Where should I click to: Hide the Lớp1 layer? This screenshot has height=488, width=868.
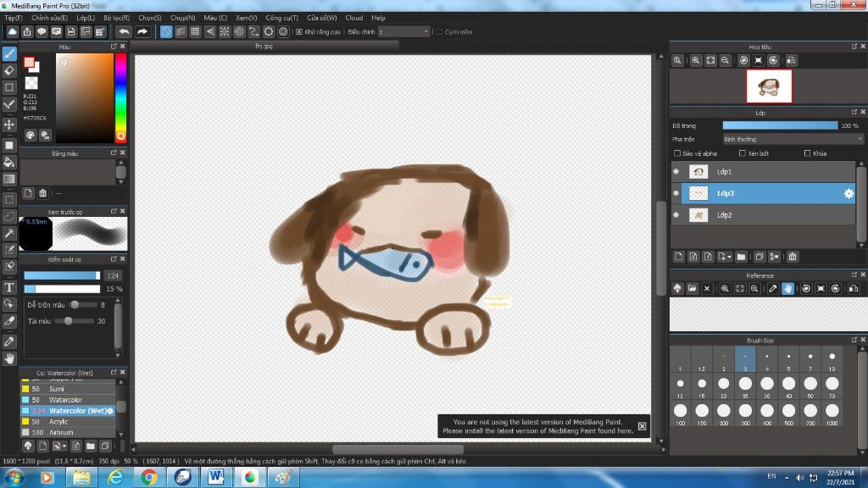[676, 171]
